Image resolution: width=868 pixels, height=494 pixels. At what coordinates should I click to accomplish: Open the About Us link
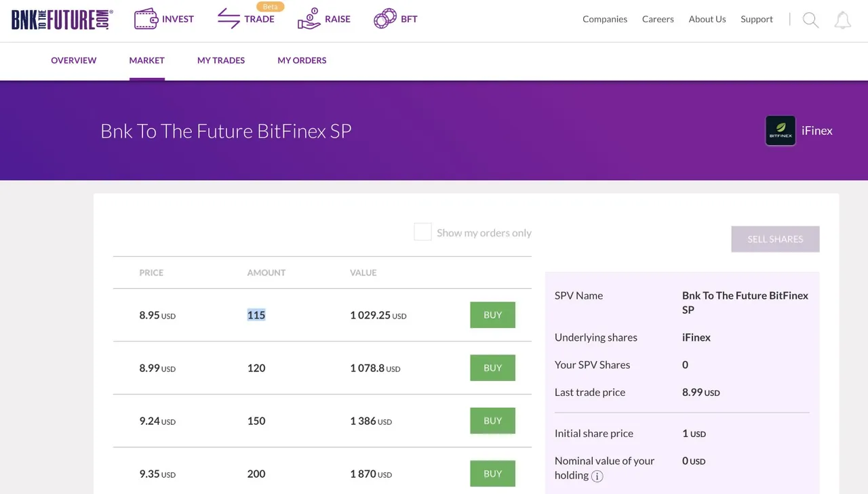707,19
